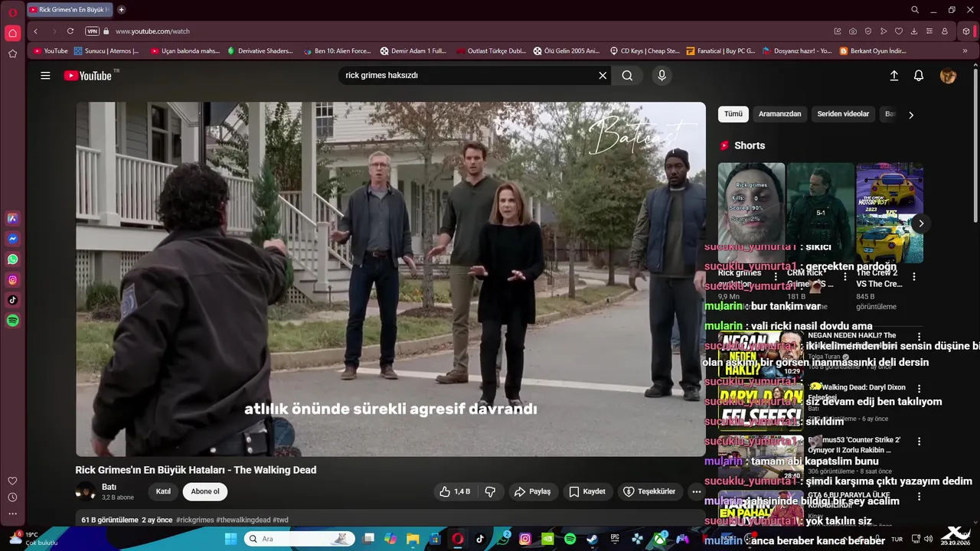Viewport: 980px width, 551px height.
Task: Select the Aramanızdan filter chip
Action: coord(779,114)
